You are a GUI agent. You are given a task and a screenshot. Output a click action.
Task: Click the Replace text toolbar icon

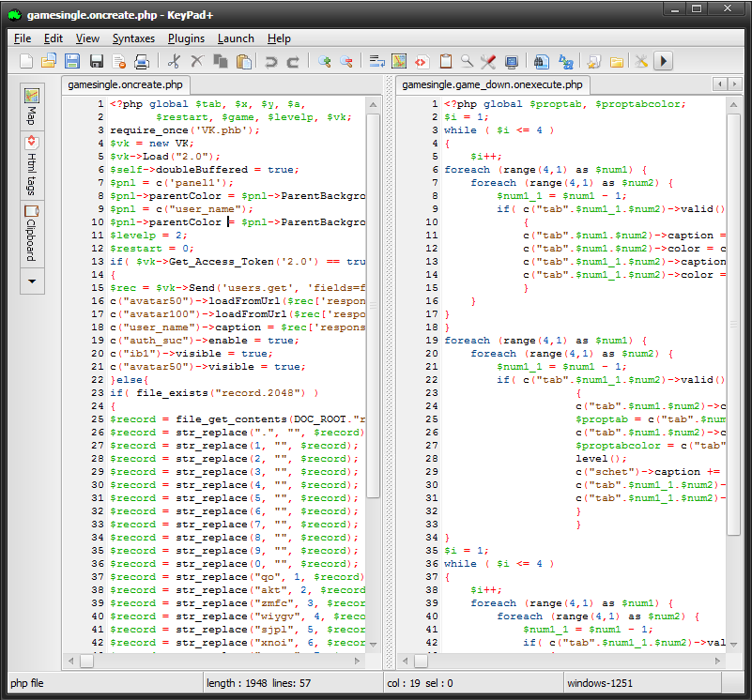click(566, 62)
